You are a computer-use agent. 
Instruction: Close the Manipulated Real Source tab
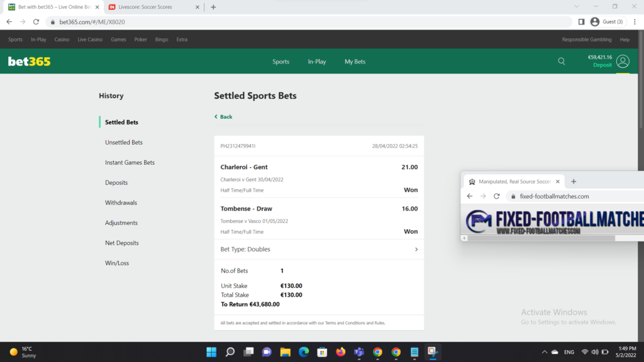tap(557, 182)
